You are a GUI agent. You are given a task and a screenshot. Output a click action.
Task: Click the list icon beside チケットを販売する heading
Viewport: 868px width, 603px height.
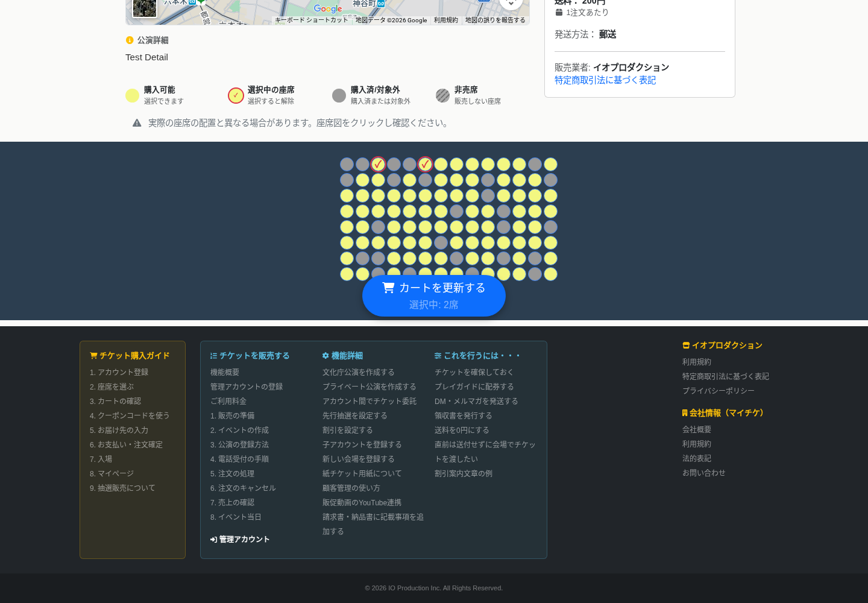click(x=213, y=356)
